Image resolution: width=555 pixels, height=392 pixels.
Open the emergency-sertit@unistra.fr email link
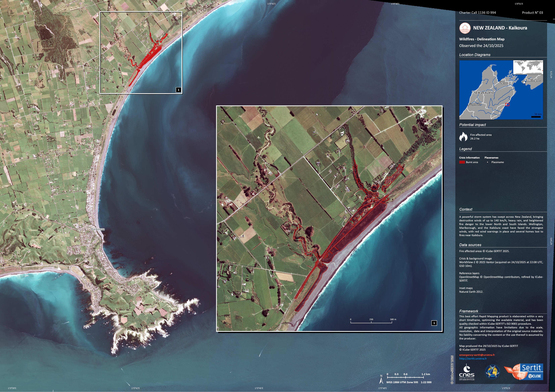(477, 355)
